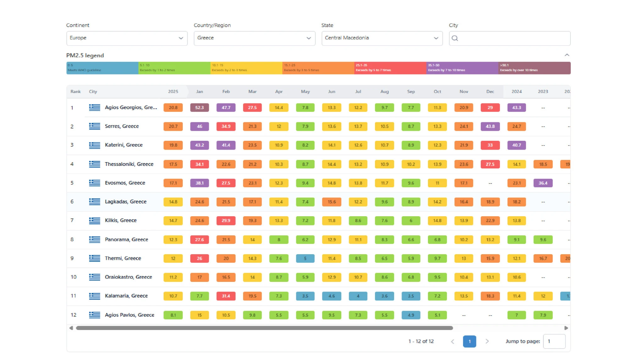Open the Country/Region dropdown showing Greece
Screen dimensions: 644x362
tap(254, 38)
